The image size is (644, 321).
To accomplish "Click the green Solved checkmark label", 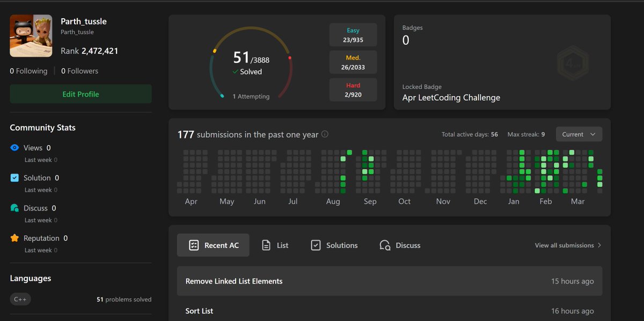I will [247, 71].
